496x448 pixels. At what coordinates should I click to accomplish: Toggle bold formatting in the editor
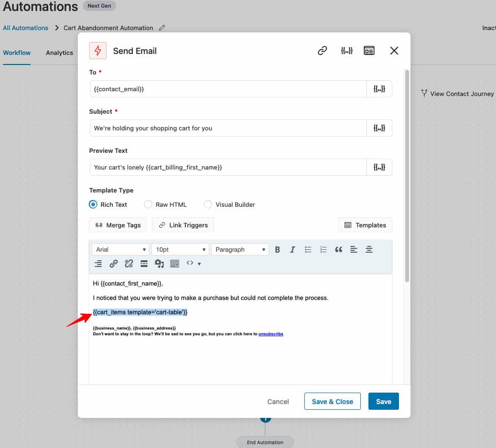277,249
